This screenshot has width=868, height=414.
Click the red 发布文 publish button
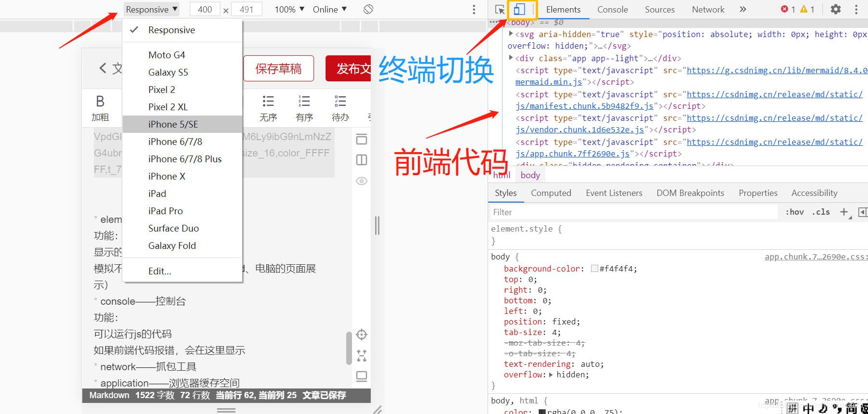click(348, 68)
